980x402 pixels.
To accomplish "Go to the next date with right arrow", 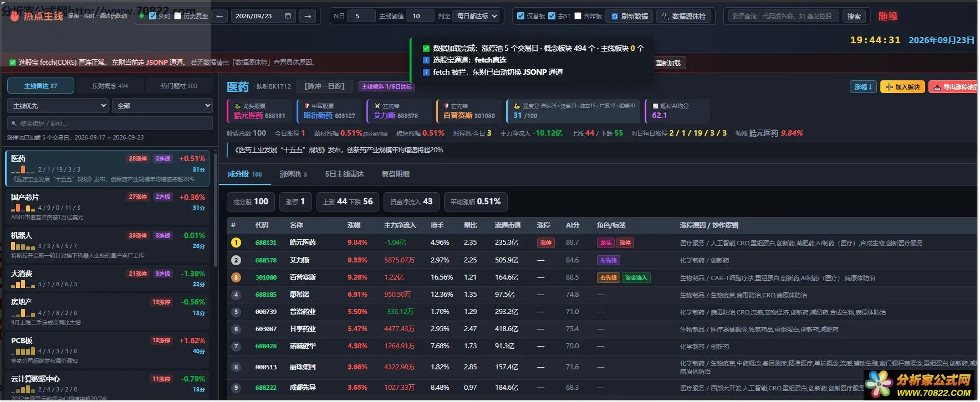I will click(308, 16).
